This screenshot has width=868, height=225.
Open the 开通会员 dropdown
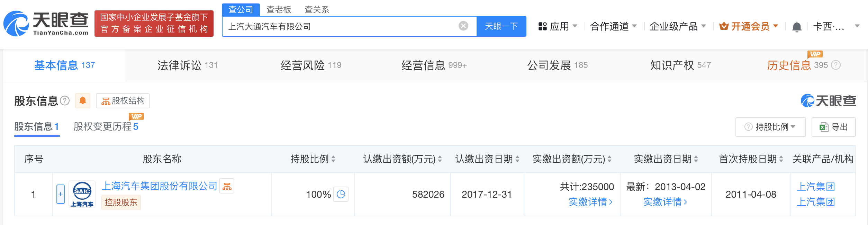749,26
